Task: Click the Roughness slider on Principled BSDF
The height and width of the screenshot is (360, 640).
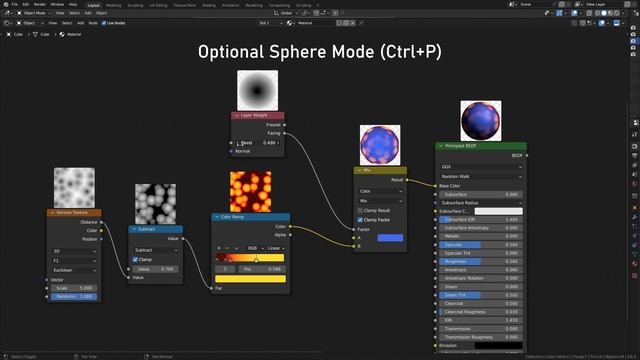Action: tap(481, 262)
